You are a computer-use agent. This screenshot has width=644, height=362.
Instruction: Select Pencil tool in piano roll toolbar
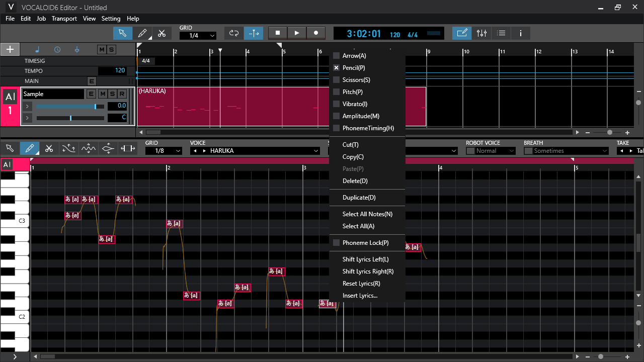(29, 148)
